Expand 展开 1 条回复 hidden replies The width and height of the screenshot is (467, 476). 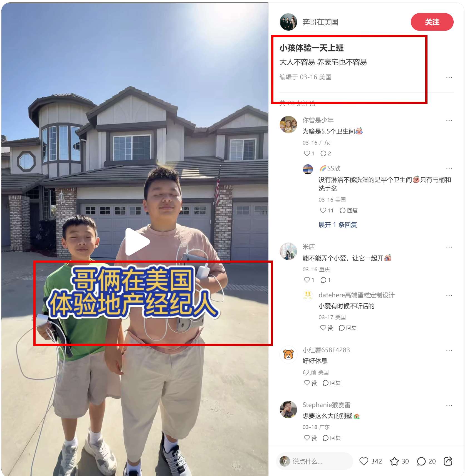coord(338,225)
